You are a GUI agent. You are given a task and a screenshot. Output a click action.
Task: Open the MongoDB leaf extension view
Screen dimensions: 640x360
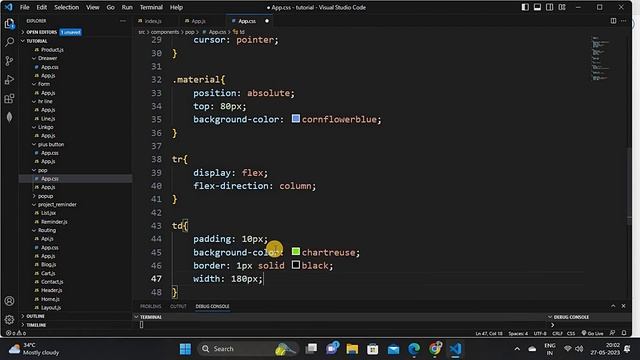tap(9, 117)
